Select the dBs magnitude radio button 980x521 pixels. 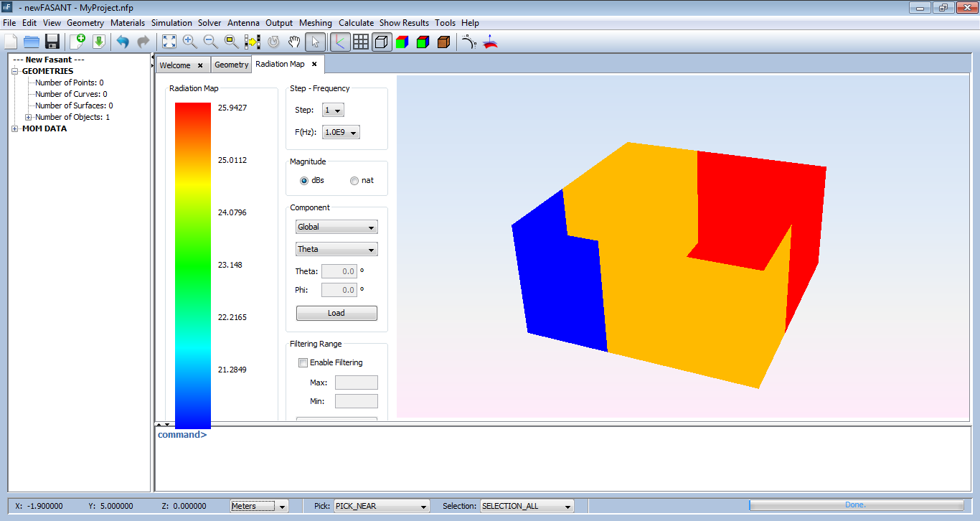tap(304, 181)
